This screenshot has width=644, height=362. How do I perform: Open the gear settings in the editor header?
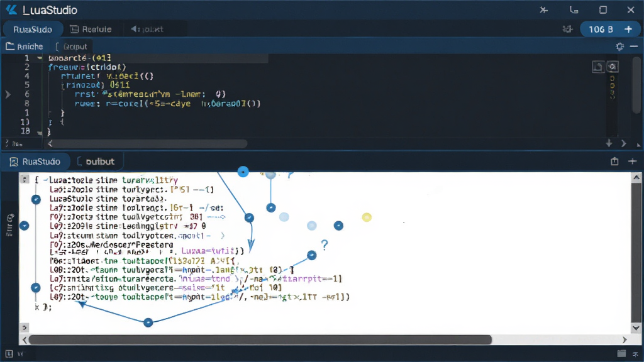[619, 47]
